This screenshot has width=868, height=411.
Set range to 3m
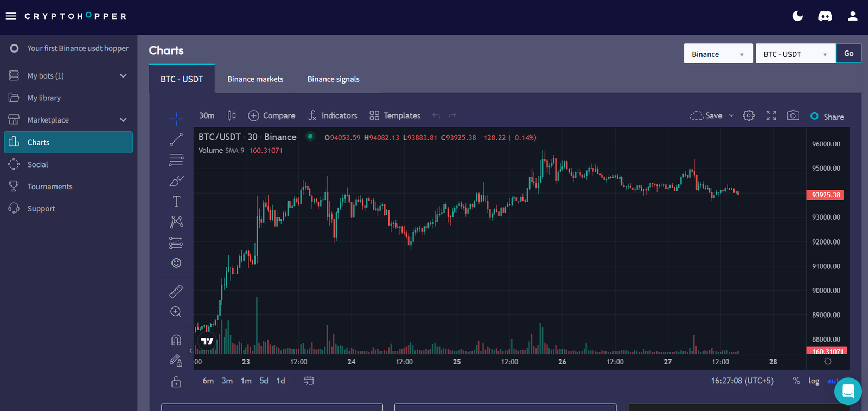227,381
